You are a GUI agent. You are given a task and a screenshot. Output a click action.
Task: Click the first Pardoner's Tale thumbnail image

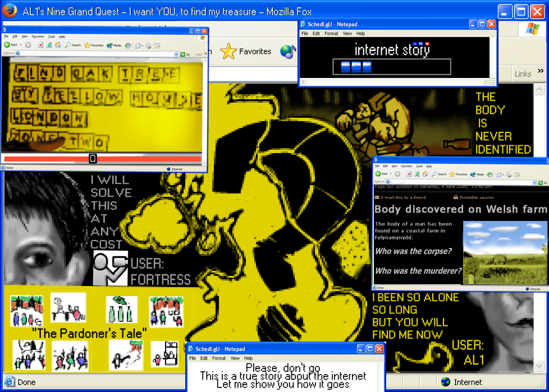pyautogui.click(x=26, y=310)
